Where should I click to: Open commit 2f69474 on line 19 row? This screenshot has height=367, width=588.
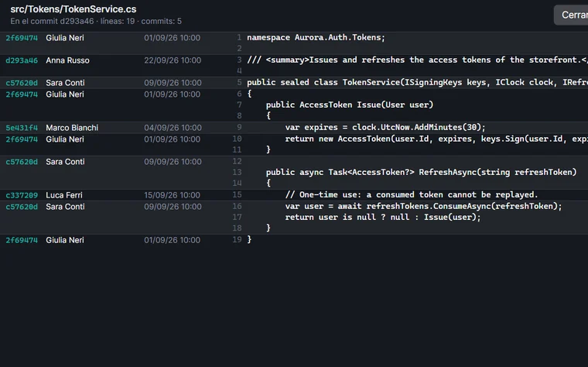[x=22, y=241]
